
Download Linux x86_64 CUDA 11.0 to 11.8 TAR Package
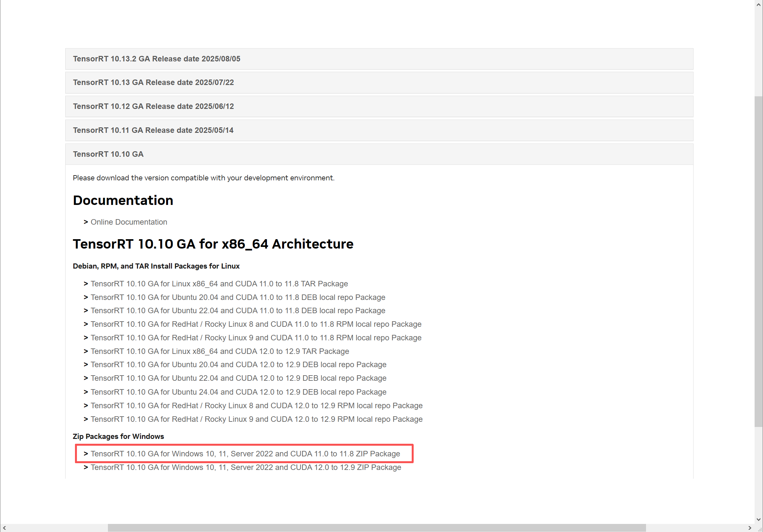(x=219, y=284)
